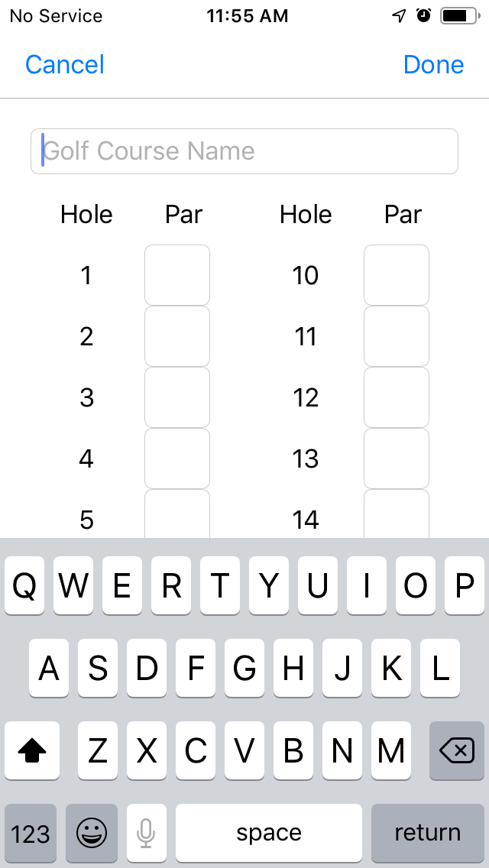Select the Golf Course Name text field

click(x=244, y=151)
